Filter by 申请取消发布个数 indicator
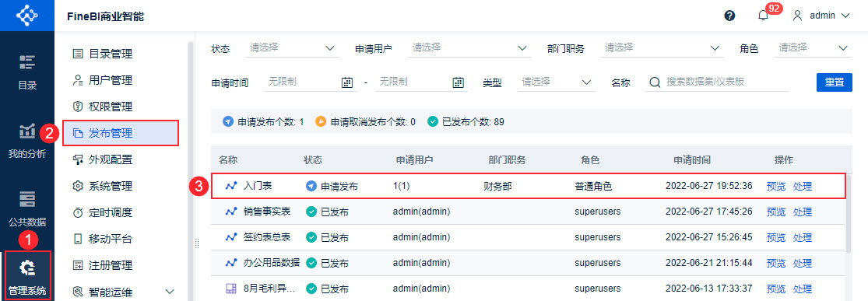Image resolution: width=868 pixels, height=301 pixels. pyautogui.click(x=365, y=122)
